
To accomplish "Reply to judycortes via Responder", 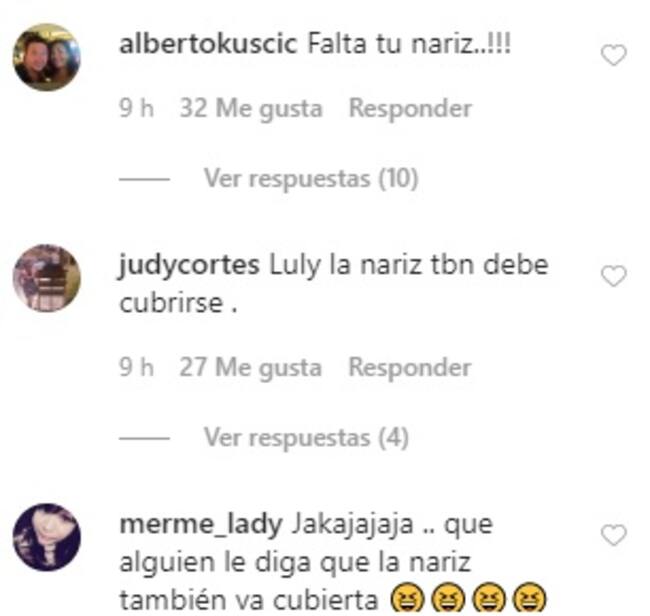I will tap(410, 368).
